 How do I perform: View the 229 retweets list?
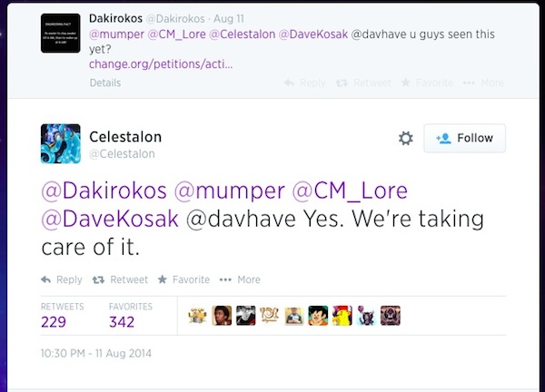(x=54, y=321)
